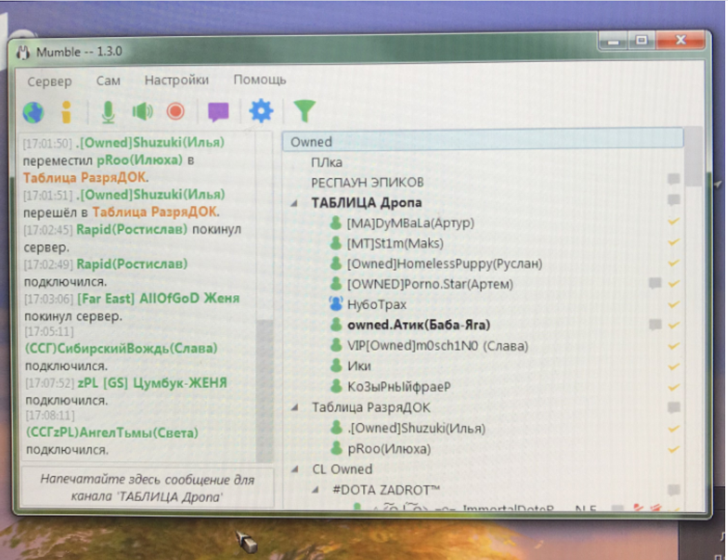The image size is (728, 560).
Task: Open server information yellow info icon
Action: 66,111
